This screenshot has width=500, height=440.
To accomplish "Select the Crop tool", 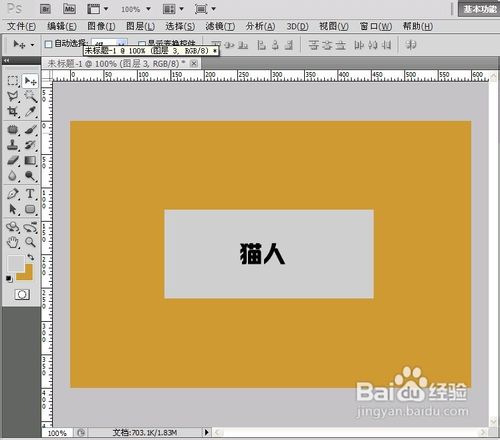I will click(13, 112).
